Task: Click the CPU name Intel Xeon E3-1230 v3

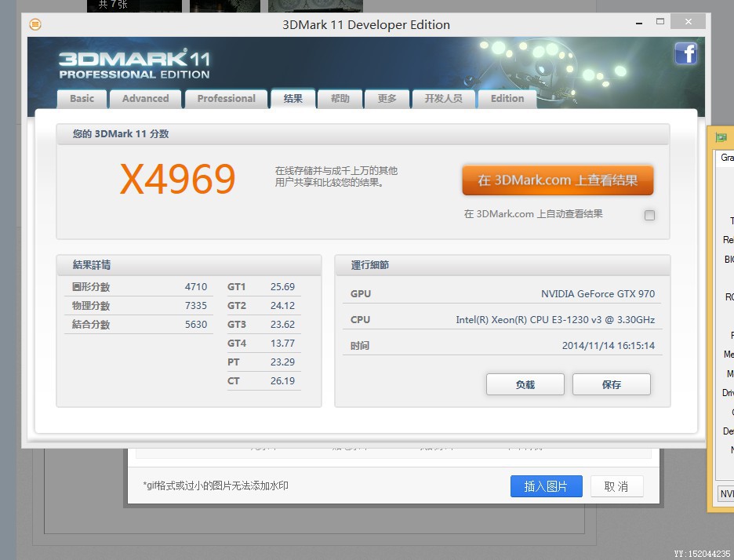Action: pos(555,319)
